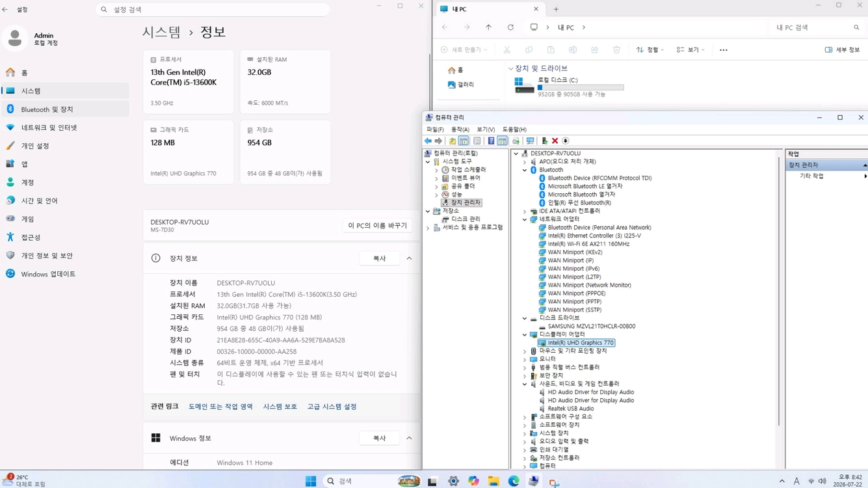Viewport: 868px width, 488px height.
Task: Open the 도메인 또는 작업 영역 link
Action: 220,407
